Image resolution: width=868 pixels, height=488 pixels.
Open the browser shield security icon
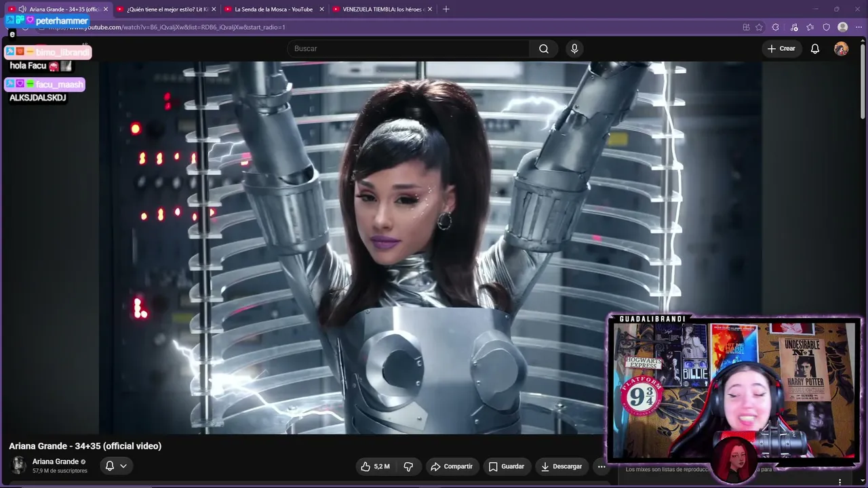pyautogui.click(x=826, y=27)
